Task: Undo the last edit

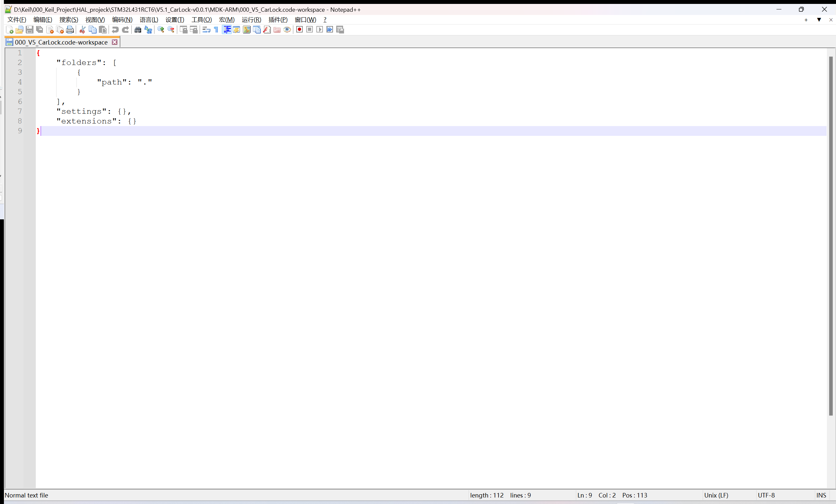Action: [115, 30]
